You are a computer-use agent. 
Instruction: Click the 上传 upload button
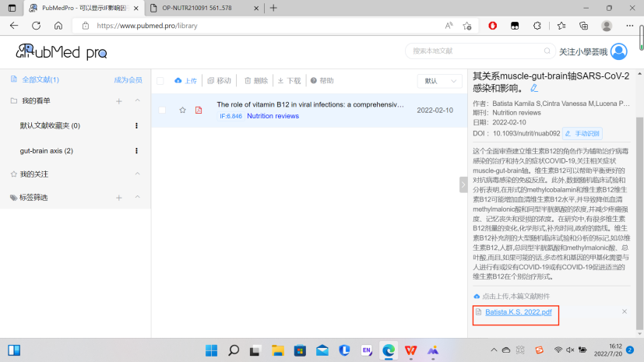pos(185,81)
